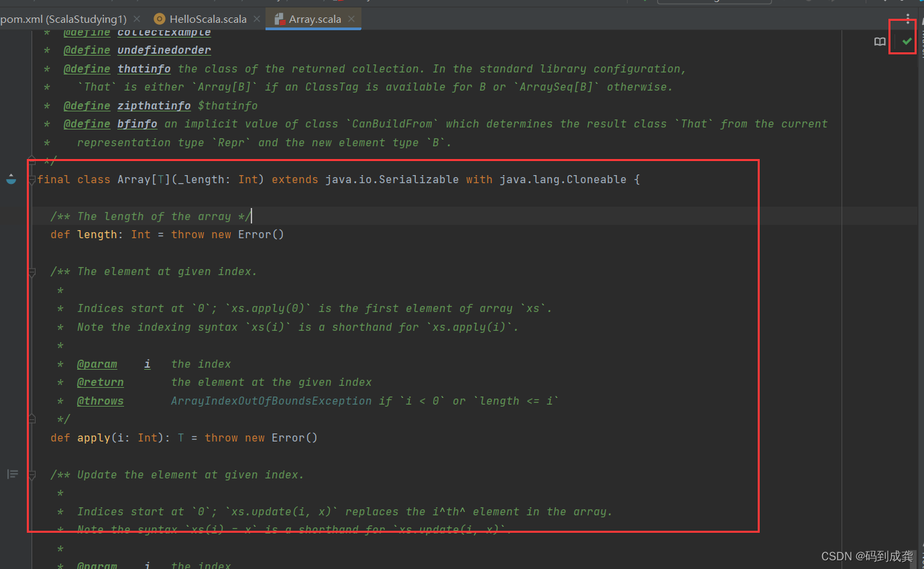This screenshot has width=924, height=569.
Task: Click the 'java.lang.Cloneable' type reference
Action: point(563,179)
